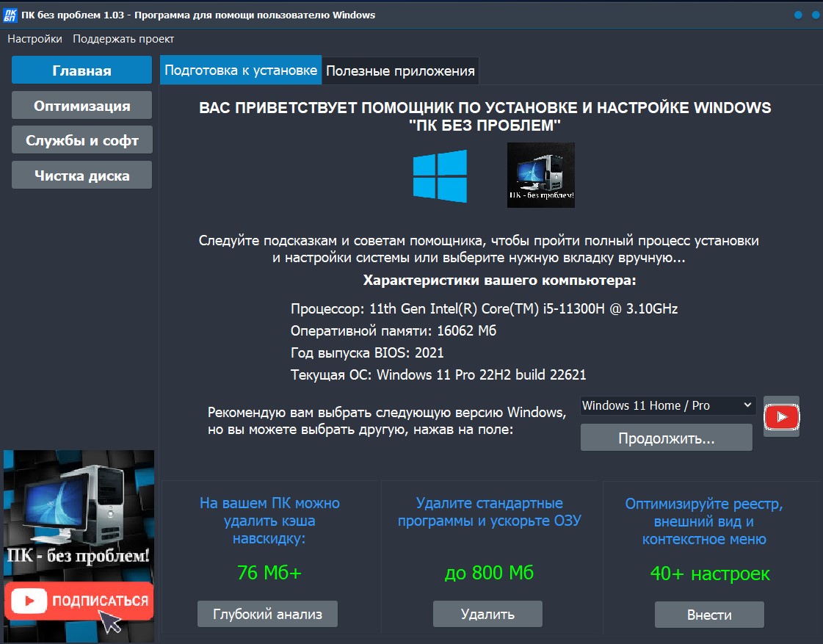
Task: Click the app icon in title bar
Action: (x=10, y=15)
